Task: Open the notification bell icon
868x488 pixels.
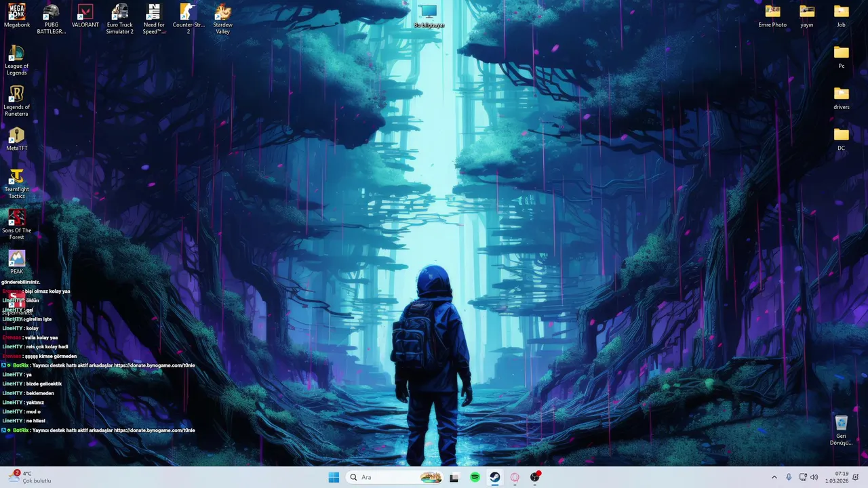Action: [x=856, y=477]
